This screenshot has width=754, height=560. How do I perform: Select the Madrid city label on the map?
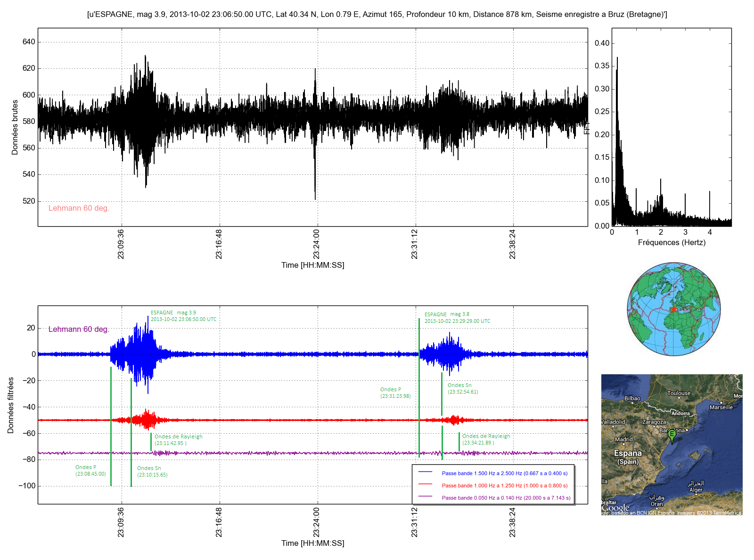coord(623,439)
